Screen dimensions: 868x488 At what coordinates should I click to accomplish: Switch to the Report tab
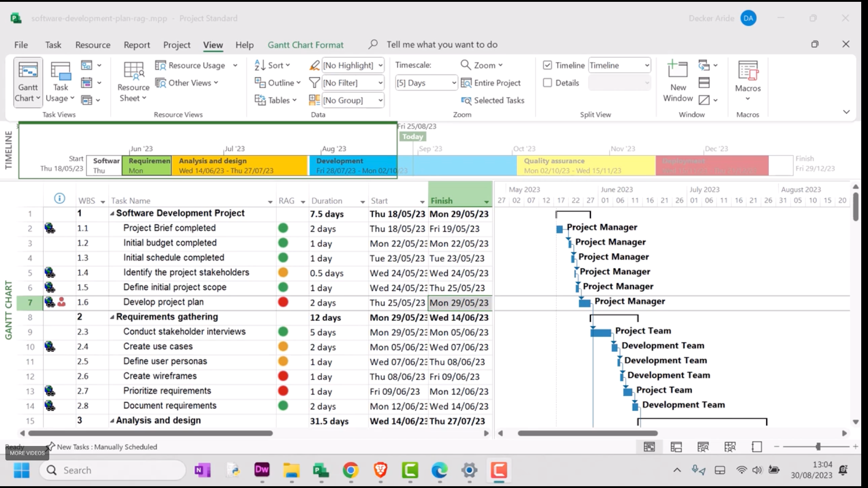pyautogui.click(x=137, y=45)
